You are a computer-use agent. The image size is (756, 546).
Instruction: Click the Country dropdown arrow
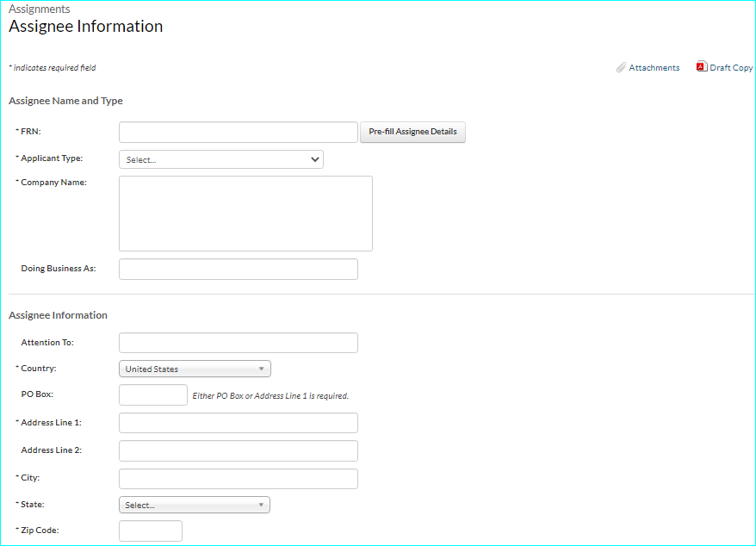[x=262, y=369]
